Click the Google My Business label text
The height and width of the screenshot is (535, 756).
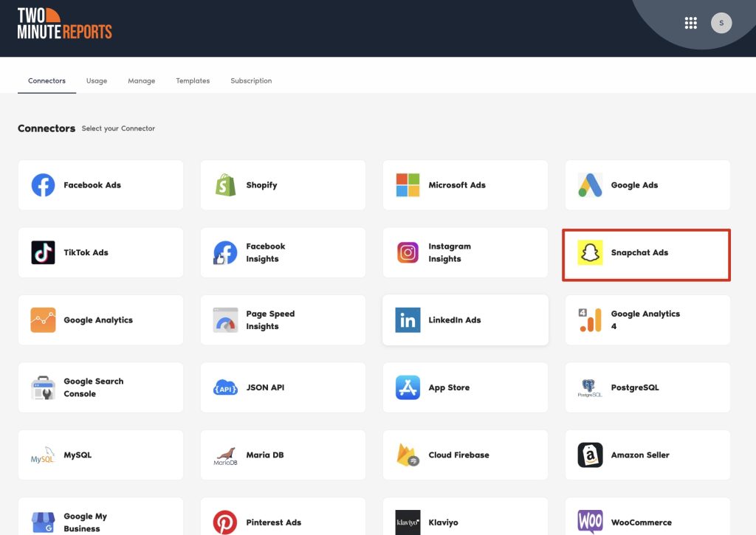[x=86, y=522]
